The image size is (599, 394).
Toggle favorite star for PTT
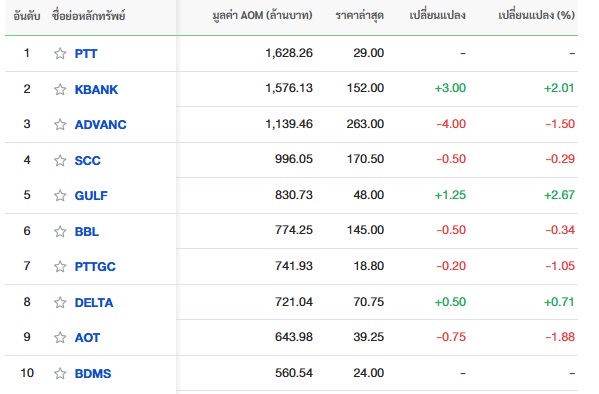(x=60, y=54)
